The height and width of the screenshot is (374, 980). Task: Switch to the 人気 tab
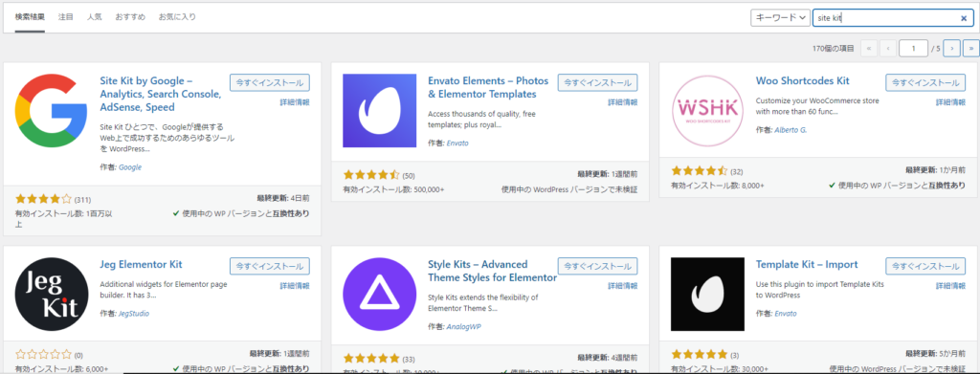click(95, 17)
